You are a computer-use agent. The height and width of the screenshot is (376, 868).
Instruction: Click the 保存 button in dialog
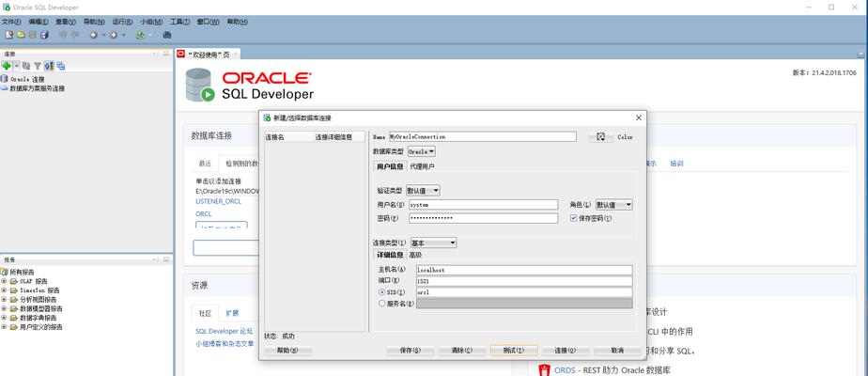pyautogui.click(x=411, y=351)
